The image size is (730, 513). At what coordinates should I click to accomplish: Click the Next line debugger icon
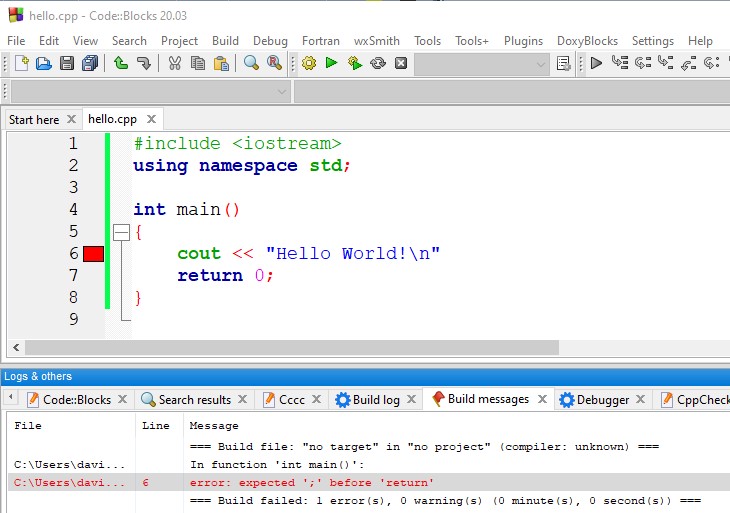click(x=643, y=62)
